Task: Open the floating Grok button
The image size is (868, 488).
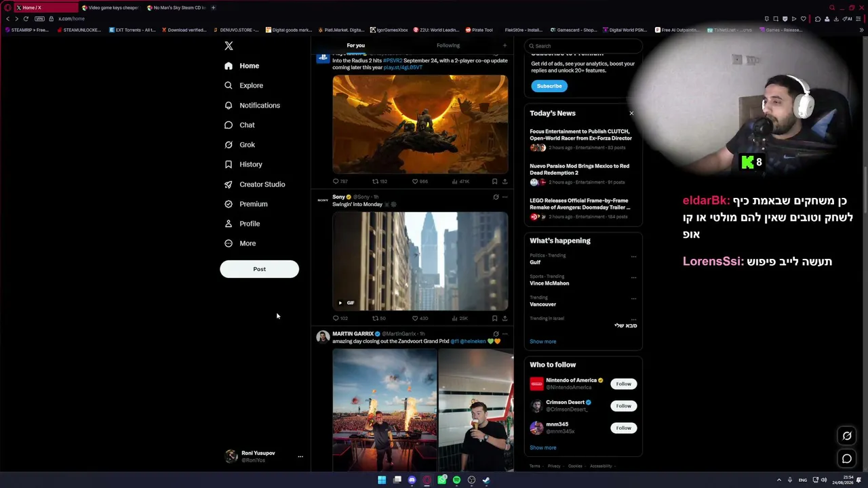Action: pos(847,436)
